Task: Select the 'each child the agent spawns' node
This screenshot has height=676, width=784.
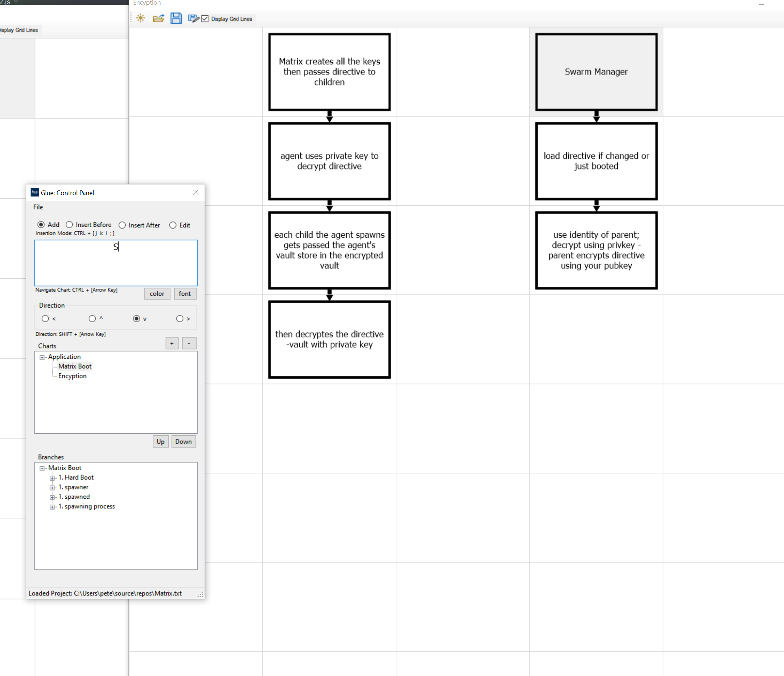Action: pos(329,250)
